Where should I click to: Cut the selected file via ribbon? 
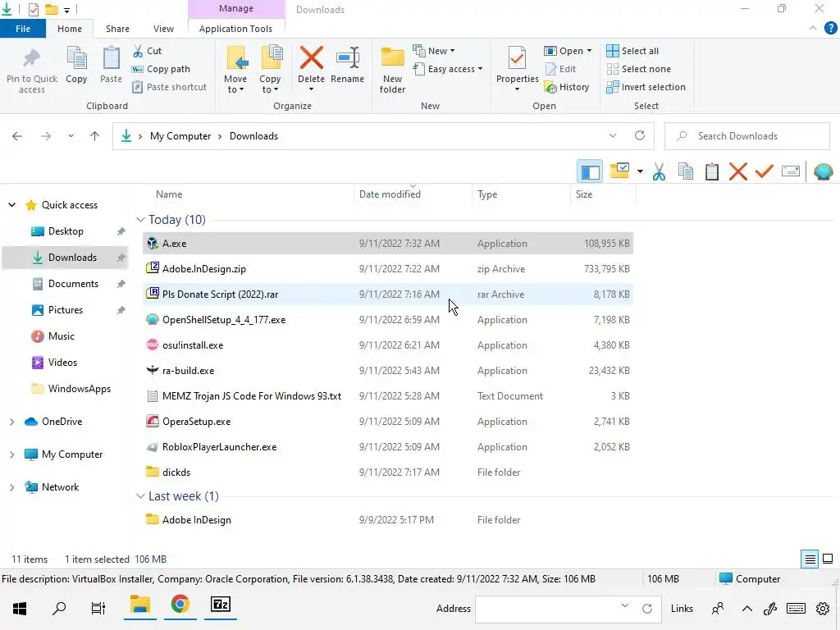click(148, 51)
